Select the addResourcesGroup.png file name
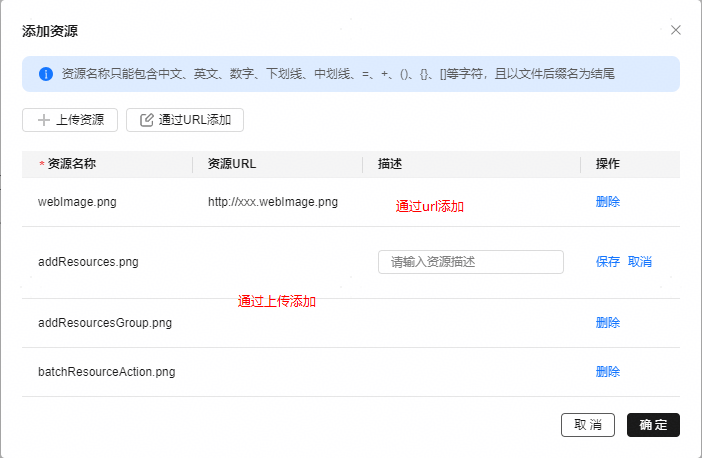Image resolution: width=702 pixels, height=458 pixels. (105, 322)
